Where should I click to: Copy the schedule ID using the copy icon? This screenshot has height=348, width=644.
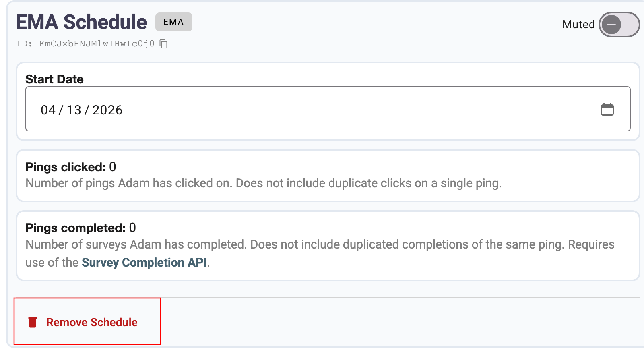point(163,44)
